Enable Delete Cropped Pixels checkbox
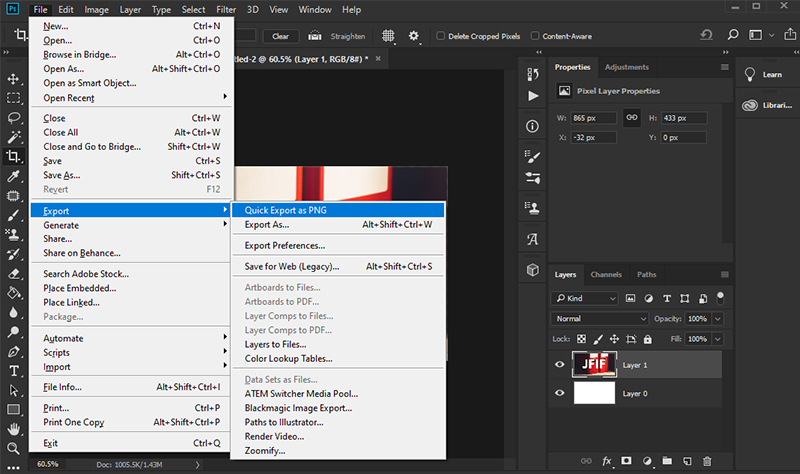The image size is (800, 474). (440, 36)
